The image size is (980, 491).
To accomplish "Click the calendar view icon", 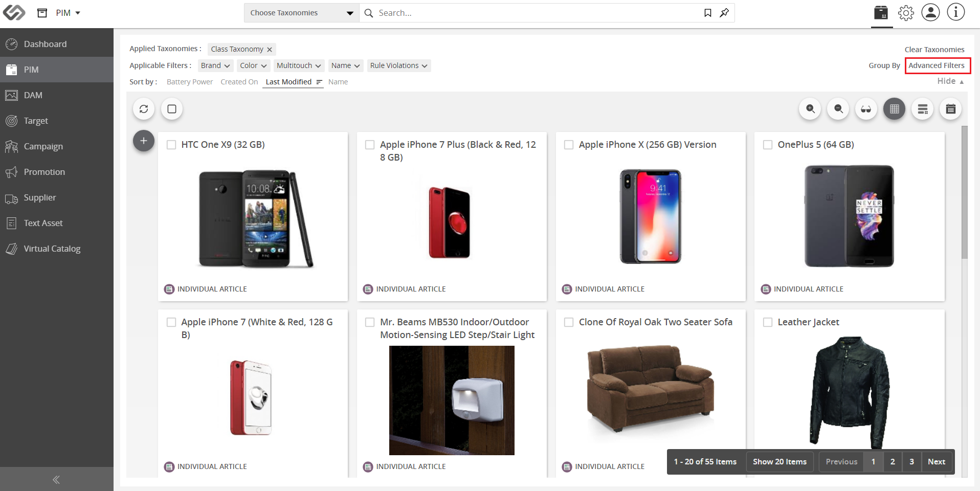I will (x=950, y=109).
